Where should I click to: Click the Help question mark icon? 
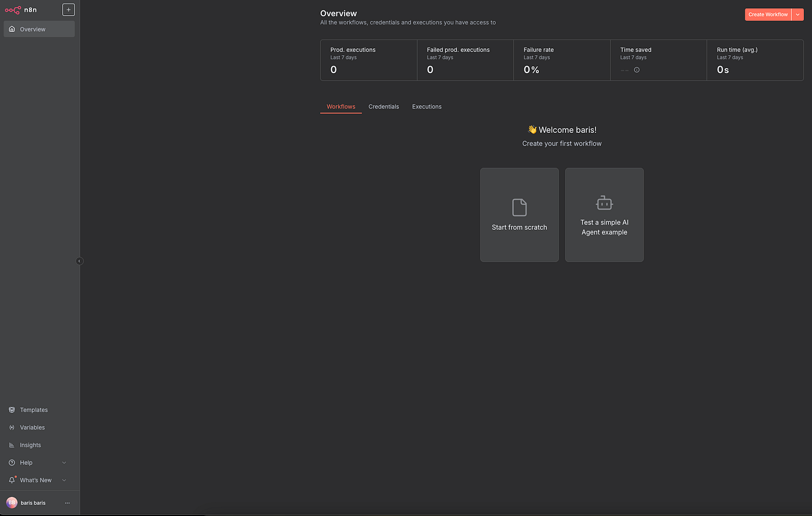pyautogui.click(x=12, y=463)
